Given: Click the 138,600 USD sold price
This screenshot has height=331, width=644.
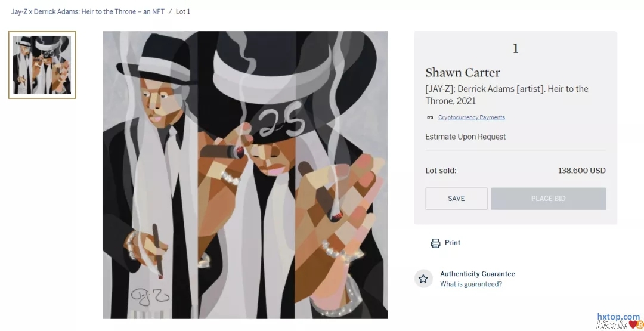Looking at the screenshot, I should 581,171.
